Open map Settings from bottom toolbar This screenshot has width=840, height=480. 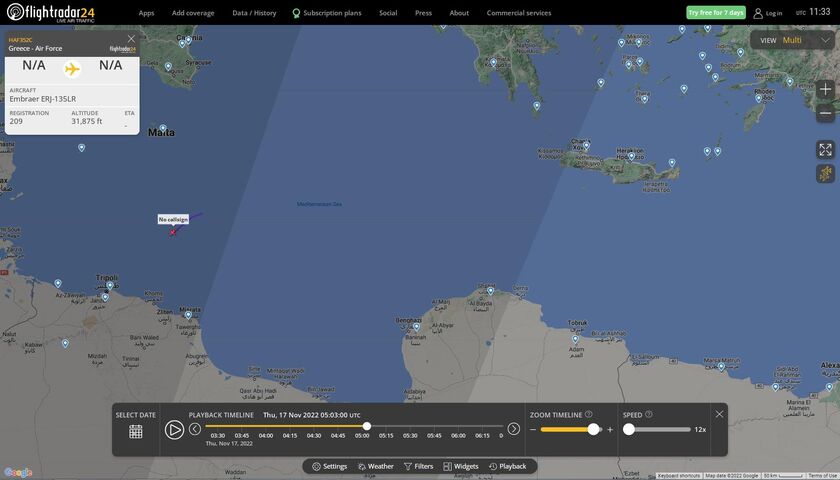coord(330,466)
